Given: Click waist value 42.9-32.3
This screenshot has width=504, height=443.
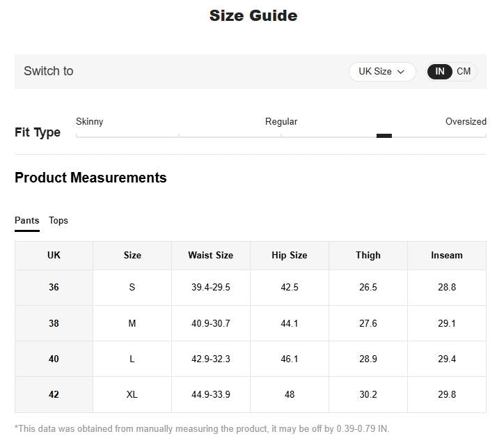Looking at the screenshot, I should tap(211, 359).
